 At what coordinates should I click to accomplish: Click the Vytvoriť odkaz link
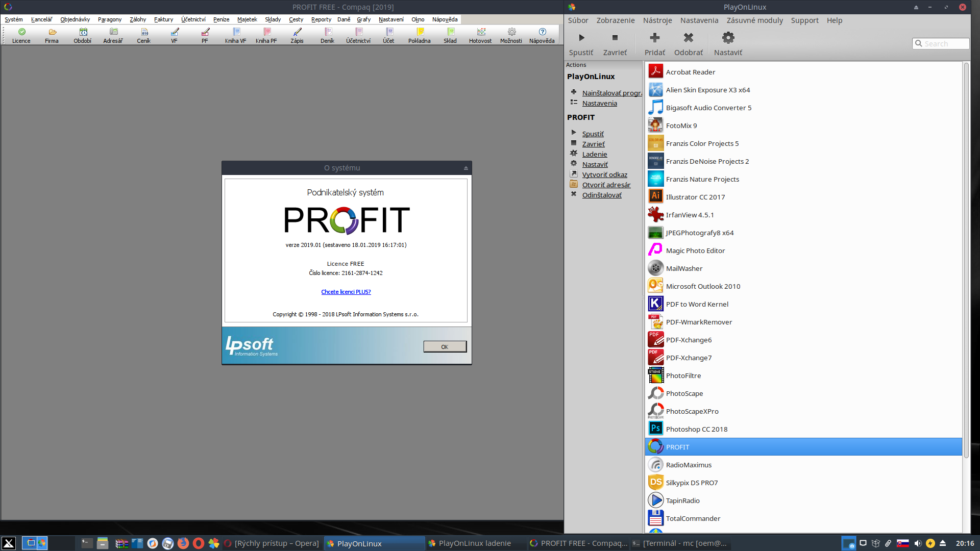(605, 174)
